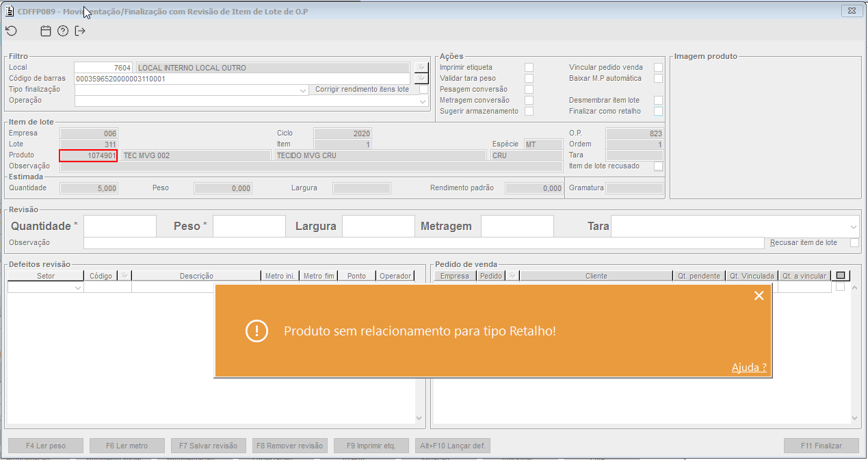
Task: Click the Qt. pendente column header
Action: point(699,276)
